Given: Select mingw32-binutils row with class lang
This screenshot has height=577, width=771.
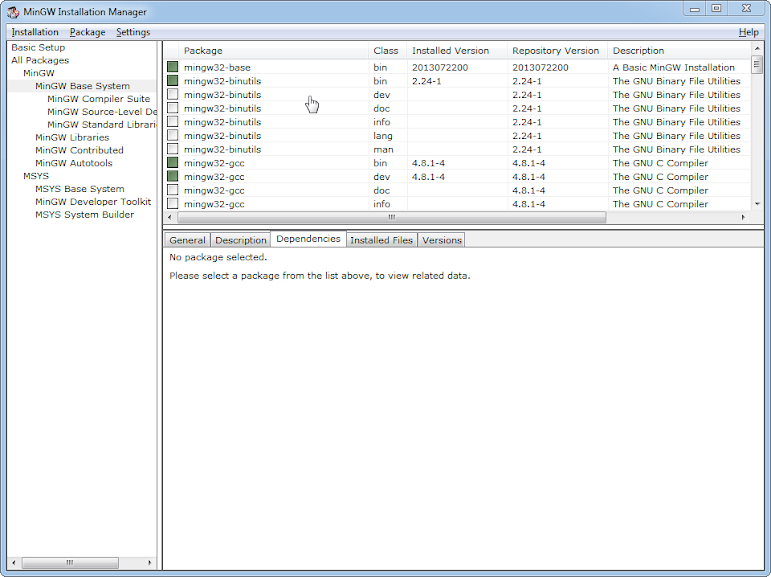Looking at the screenshot, I should tap(457, 135).
